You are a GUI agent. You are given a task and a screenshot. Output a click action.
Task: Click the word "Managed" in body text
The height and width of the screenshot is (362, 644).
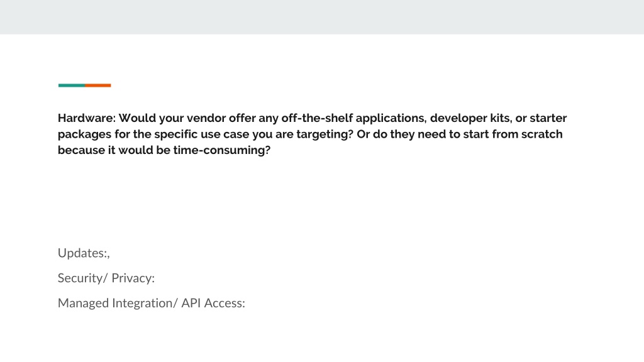(x=84, y=304)
